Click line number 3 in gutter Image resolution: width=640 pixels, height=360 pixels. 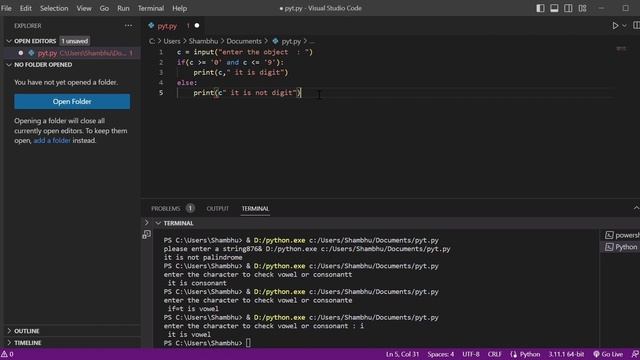[161, 73]
